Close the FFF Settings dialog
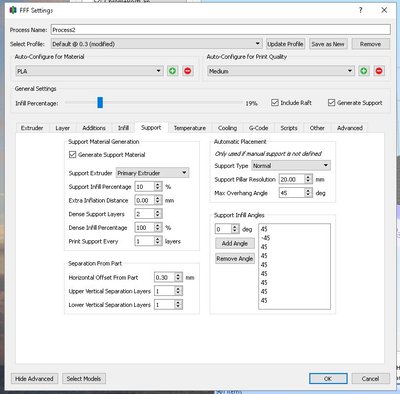The width and height of the screenshot is (400, 394). (384, 10)
